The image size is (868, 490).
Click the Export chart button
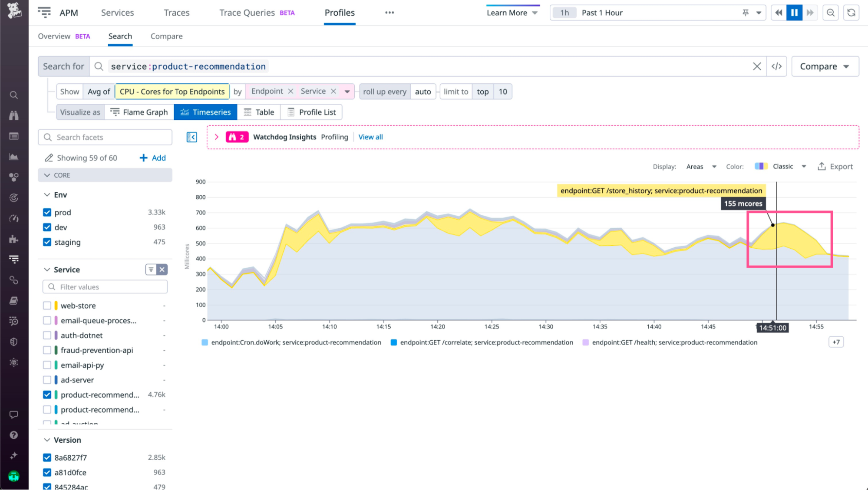[835, 167]
